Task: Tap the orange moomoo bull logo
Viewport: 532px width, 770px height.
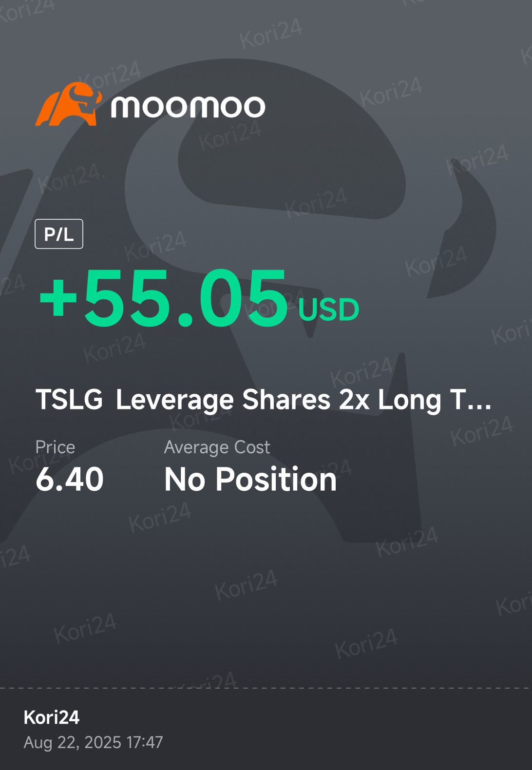Action: click(69, 104)
